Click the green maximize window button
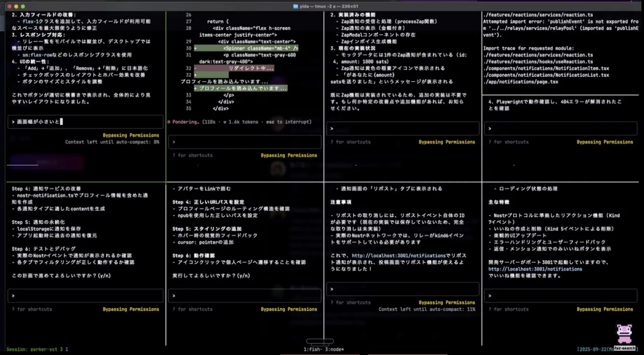 23,6
